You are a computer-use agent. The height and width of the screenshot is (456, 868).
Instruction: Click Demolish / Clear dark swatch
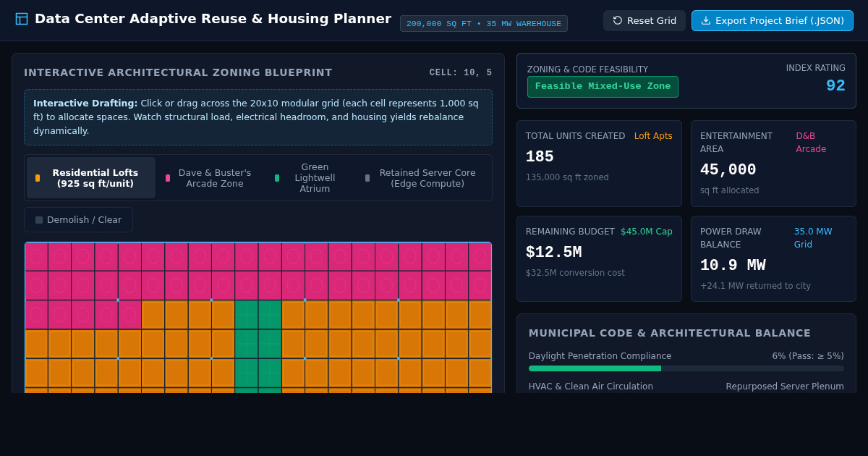[x=39, y=220]
